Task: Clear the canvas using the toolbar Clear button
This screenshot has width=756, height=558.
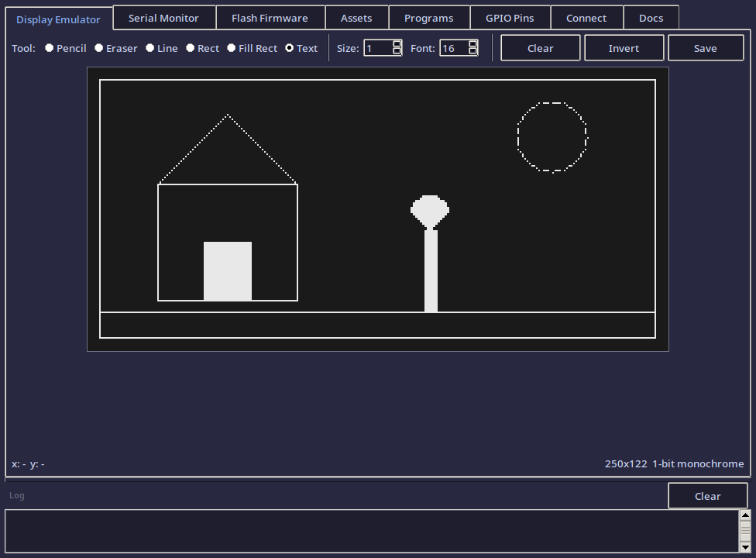Action: 540,48
